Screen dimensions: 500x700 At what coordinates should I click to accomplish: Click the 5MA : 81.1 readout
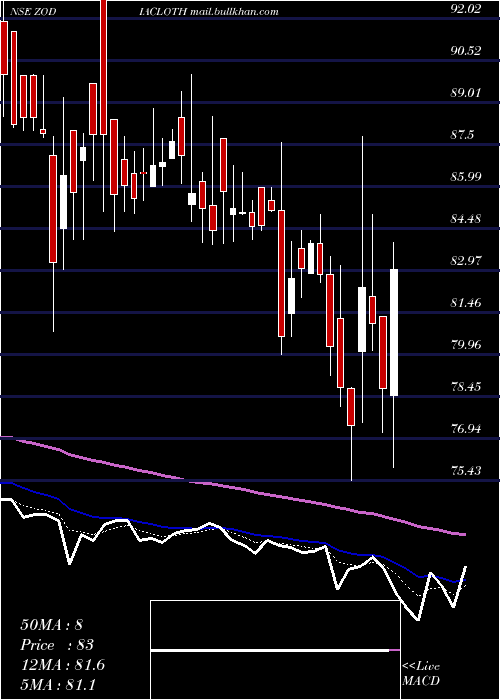58,684
